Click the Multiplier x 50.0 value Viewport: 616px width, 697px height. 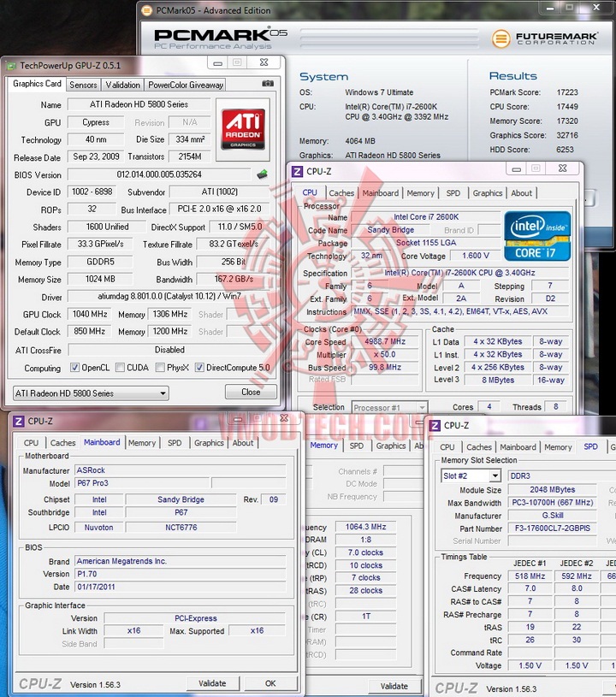pos(385,355)
